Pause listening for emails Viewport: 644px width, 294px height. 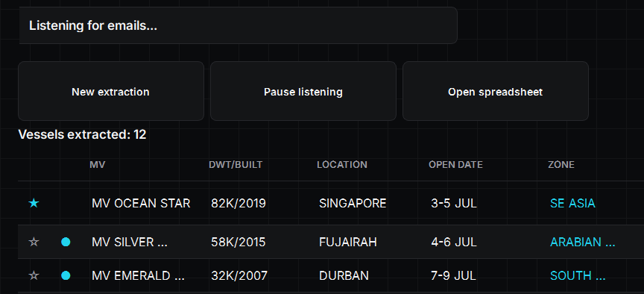click(x=303, y=91)
